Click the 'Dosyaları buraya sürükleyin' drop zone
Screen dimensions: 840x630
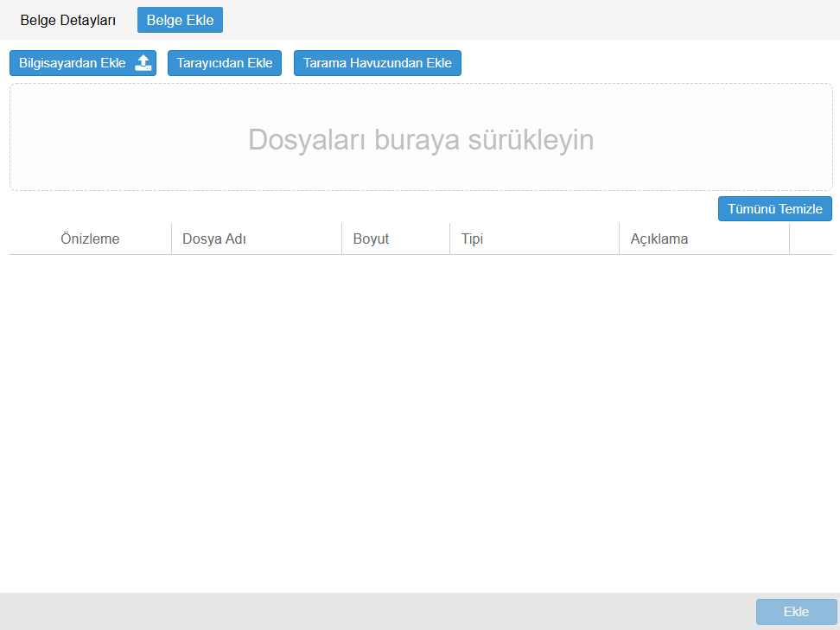(x=421, y=138)
